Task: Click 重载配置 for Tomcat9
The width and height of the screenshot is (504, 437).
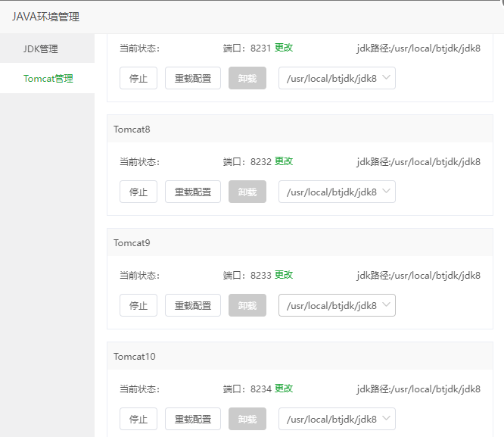Action: click(x=193, y=305)
